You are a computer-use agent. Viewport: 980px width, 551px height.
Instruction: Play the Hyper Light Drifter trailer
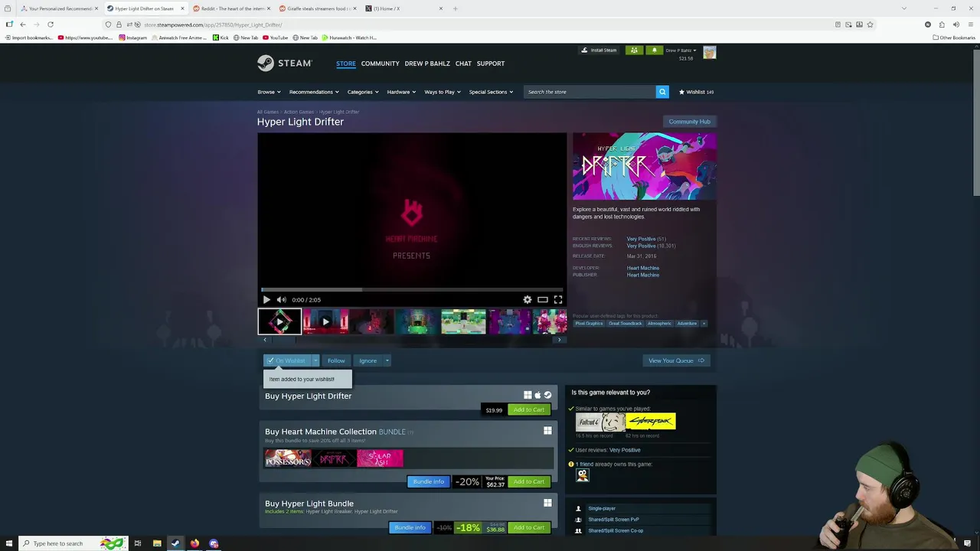(x=266, y=300)
